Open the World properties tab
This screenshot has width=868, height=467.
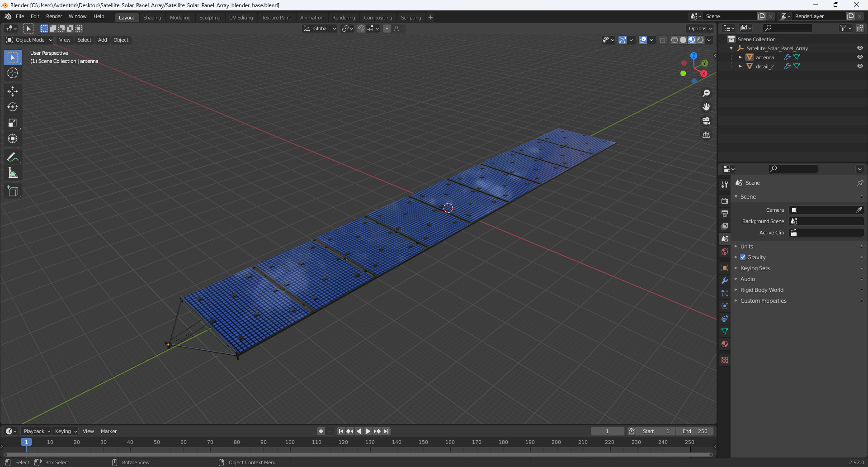725,252
